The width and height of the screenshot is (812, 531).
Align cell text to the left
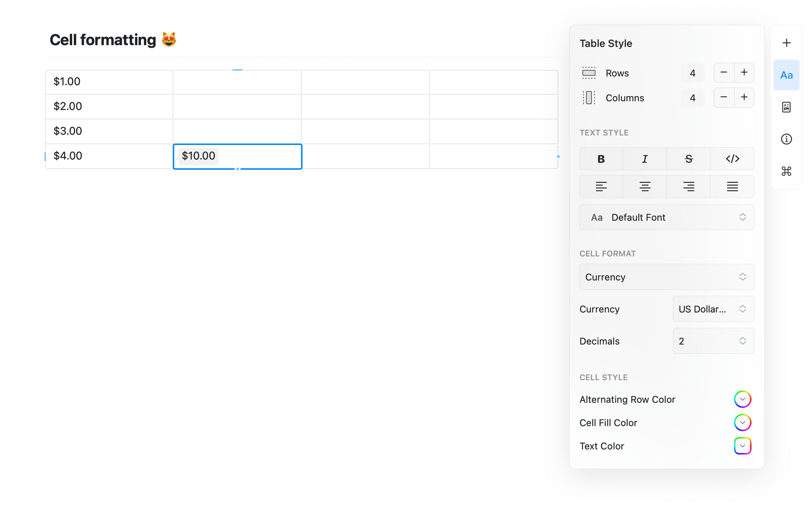coord(601,186)
